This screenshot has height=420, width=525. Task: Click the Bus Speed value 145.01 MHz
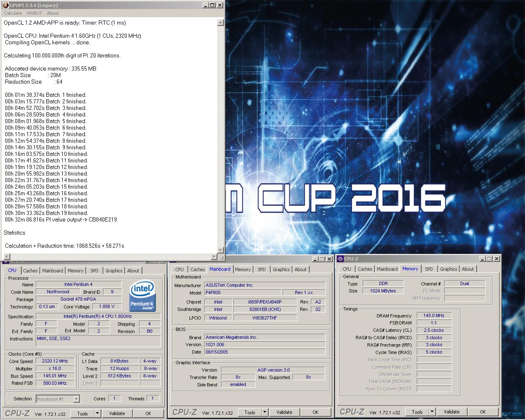[x=55, y=376]
